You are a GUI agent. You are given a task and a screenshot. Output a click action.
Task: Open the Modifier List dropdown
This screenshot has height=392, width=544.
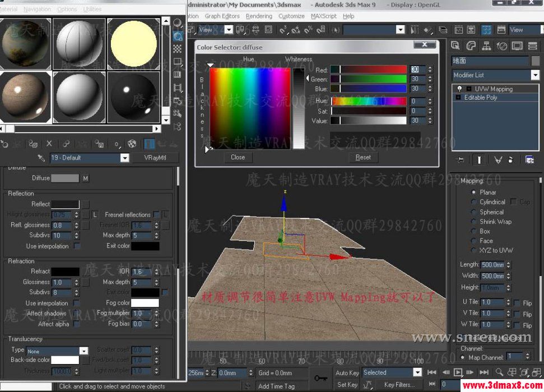(x=535, y=74)
